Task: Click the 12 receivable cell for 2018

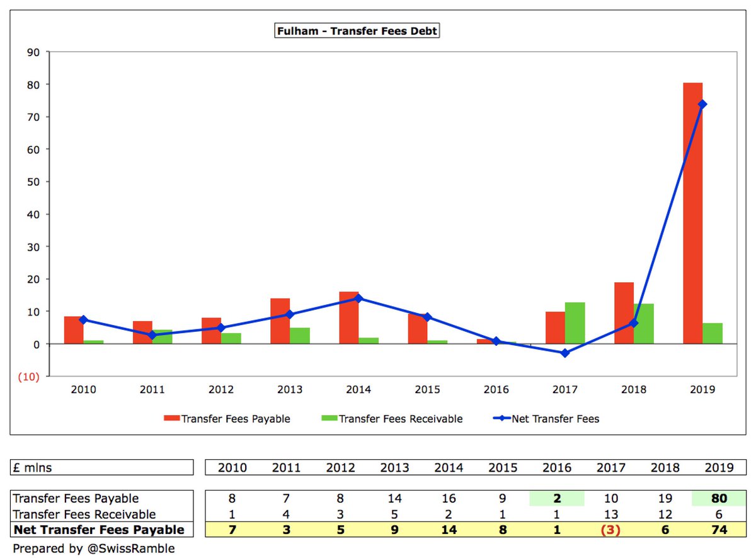Action: (x=665, y=515)
